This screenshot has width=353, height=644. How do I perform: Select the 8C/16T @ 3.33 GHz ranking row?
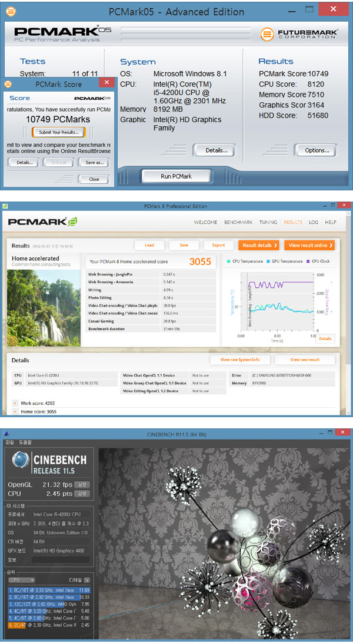pyautogui.click(x=49, y=590)
